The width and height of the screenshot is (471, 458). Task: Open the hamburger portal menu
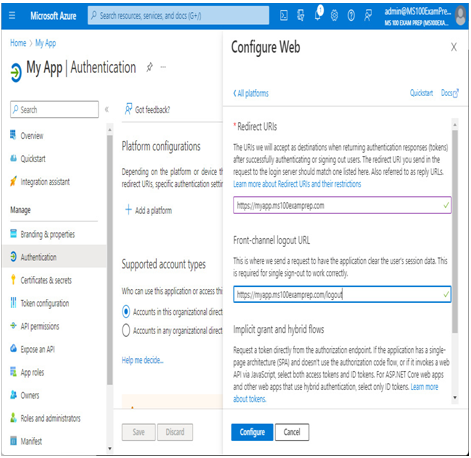tap(12, 15)
